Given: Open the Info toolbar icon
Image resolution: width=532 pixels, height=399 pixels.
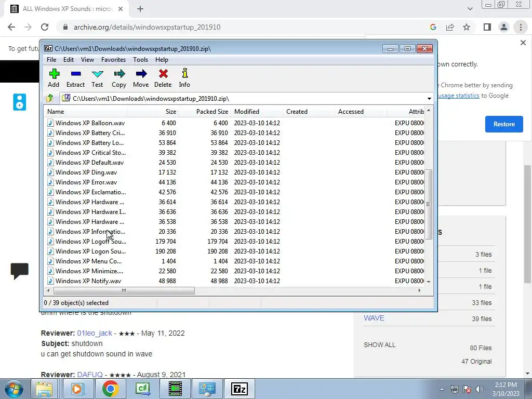Looking at the screenshot, I should click(x=184, y=78).
